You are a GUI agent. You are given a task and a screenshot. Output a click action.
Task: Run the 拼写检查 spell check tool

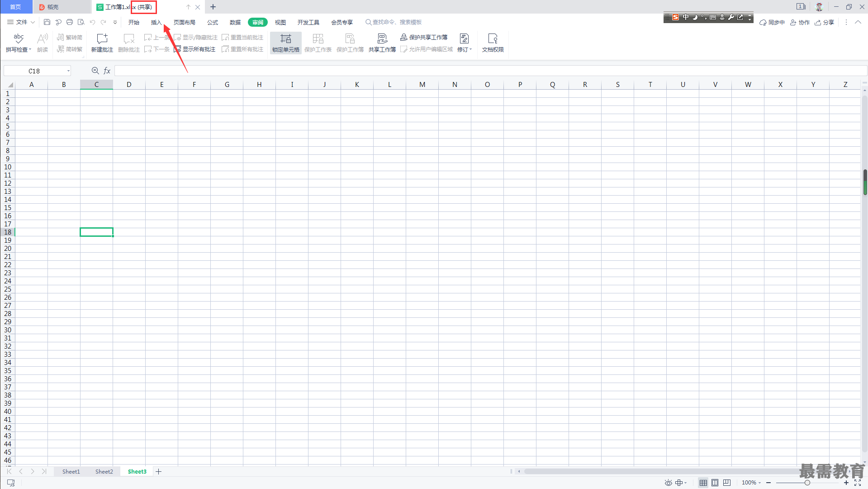(x=19, y=43)
